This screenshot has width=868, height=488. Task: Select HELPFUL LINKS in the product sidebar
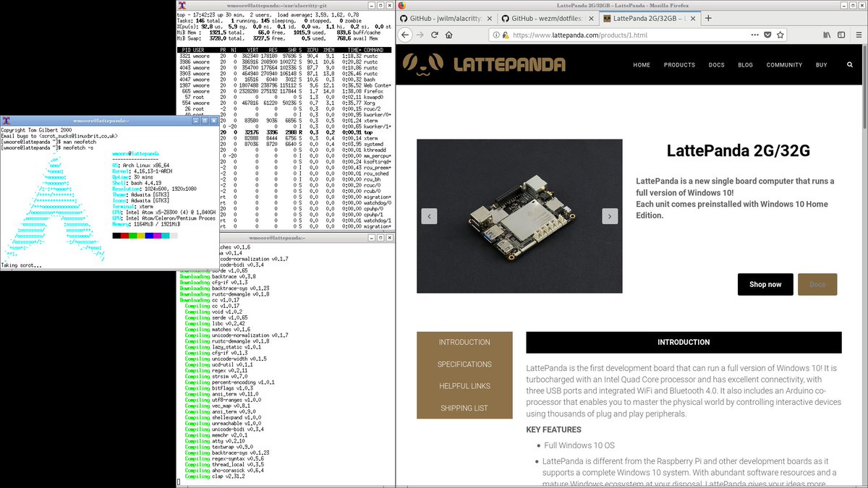pyautogui.click(x=464, y=386)
